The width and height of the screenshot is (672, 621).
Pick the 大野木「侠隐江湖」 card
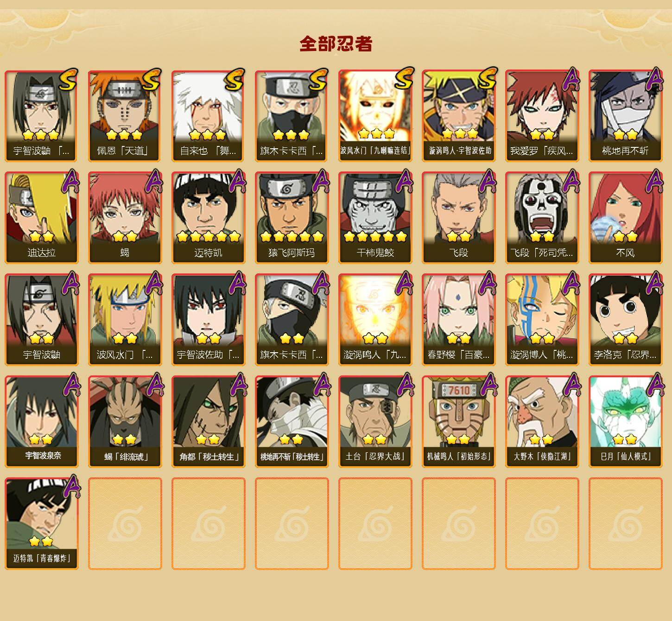point(542,422)
